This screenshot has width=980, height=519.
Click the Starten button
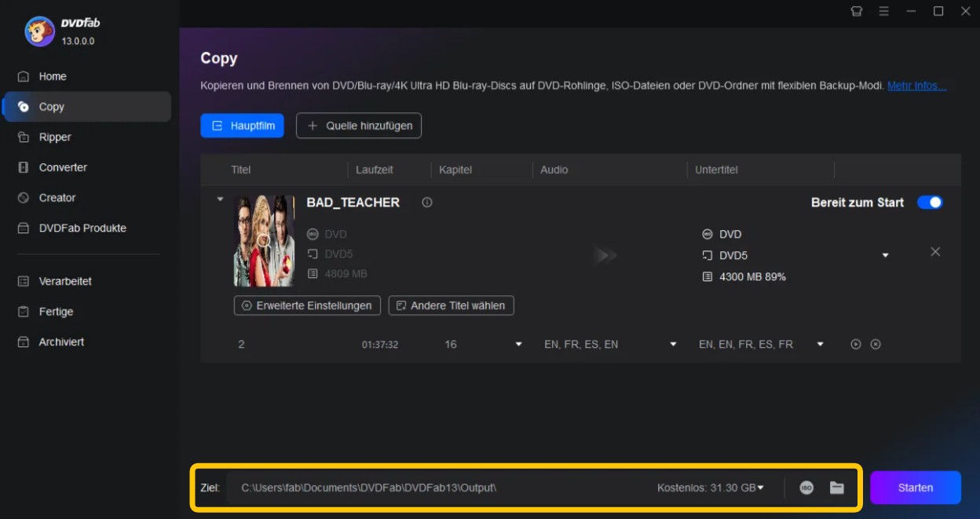916,488
